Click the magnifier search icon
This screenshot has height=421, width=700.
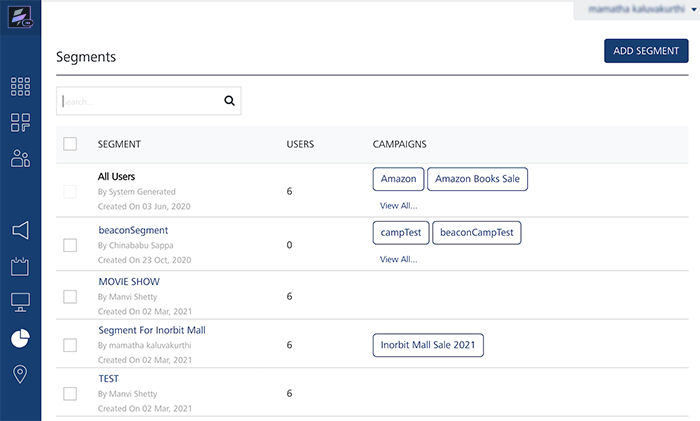pyautogui.click(x=229, y=100)
